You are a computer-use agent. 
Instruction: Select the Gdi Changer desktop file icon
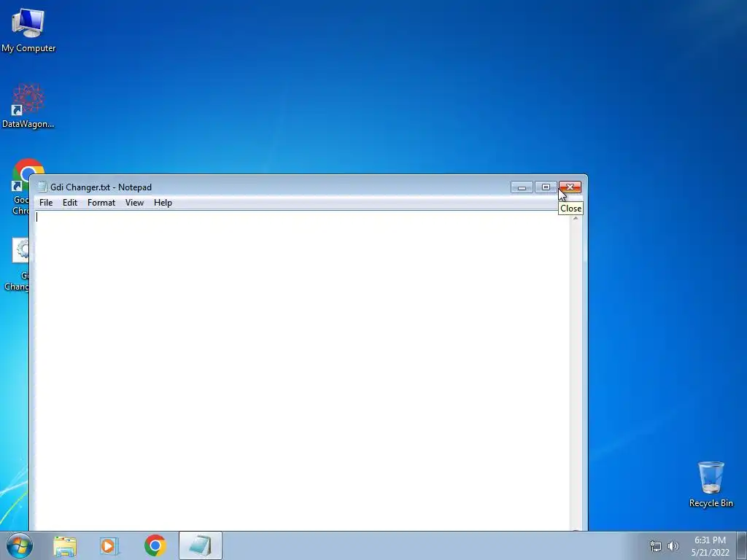click(x=19, y=265)
